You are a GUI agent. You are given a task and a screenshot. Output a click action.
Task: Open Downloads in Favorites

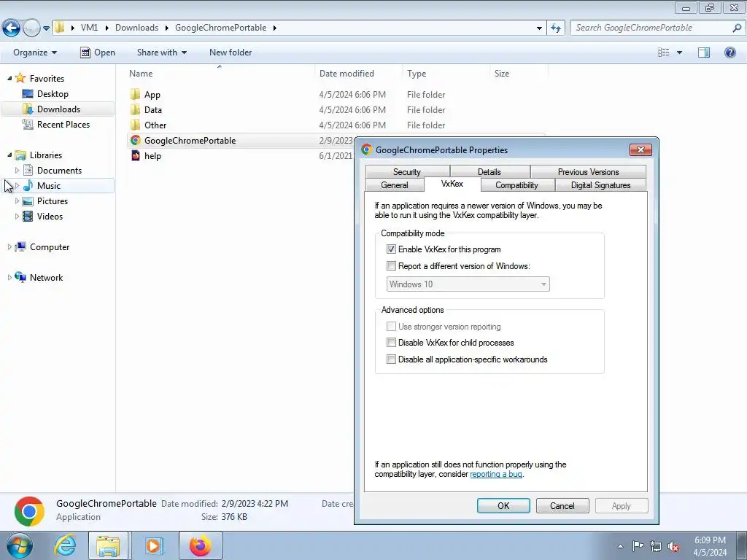pyautogui.click(x=58, y=109)
